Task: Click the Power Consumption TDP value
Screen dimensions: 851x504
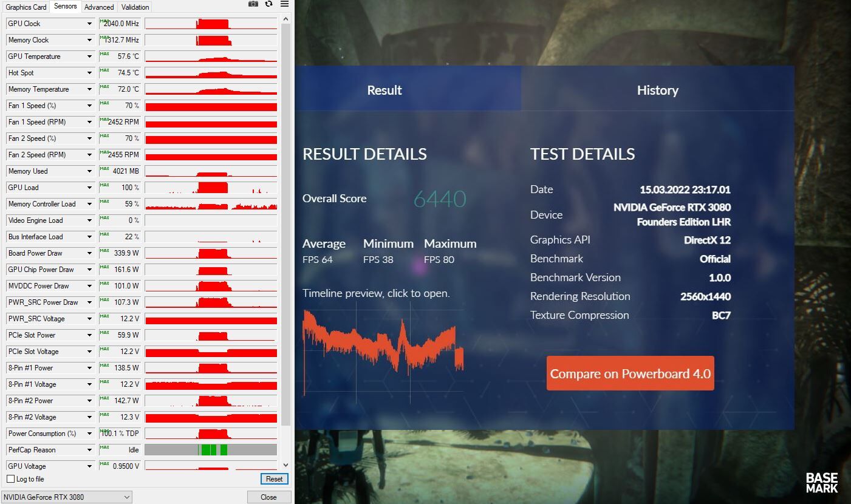Action: tap(120, 434)
